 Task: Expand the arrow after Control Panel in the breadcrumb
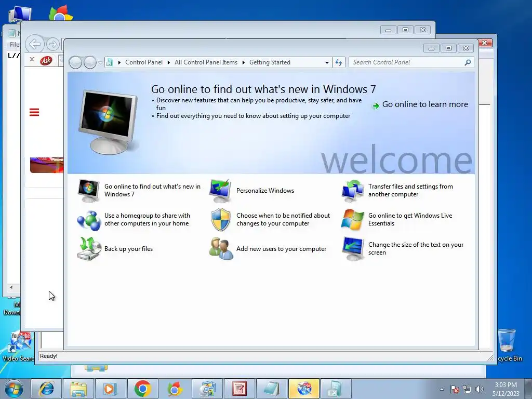[x=169, y=62]
